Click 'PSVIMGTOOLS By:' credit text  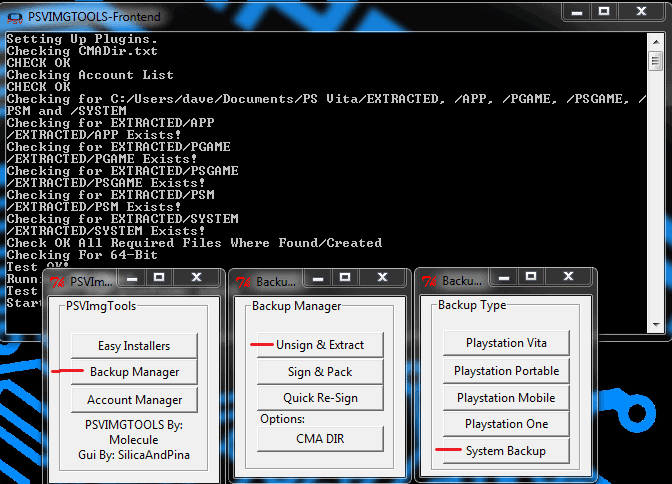134,425
